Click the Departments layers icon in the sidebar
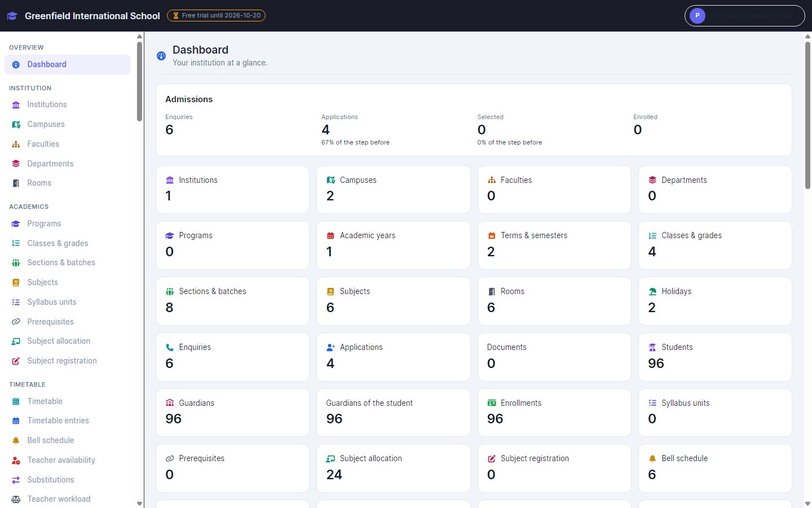The image size is (812, 508). tap(16, 164)
